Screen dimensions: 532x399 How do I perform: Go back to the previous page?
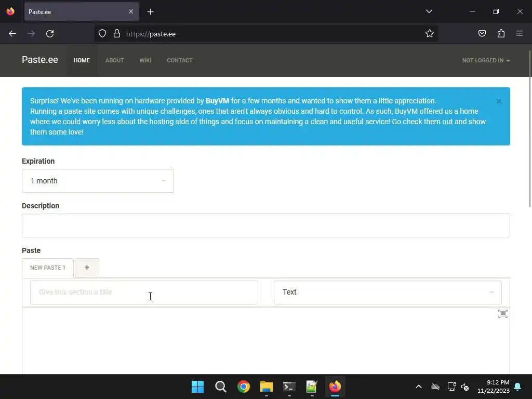click(x=12, y=34)
